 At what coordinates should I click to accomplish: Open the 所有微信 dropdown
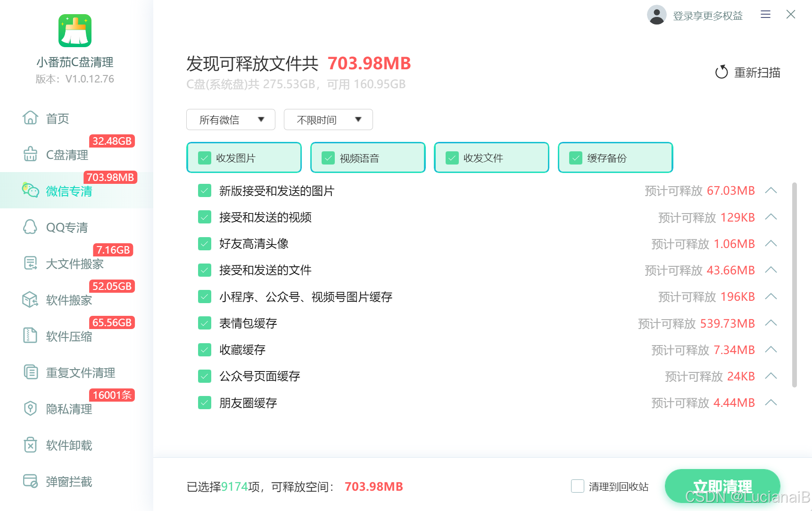pyautogui.click(x=231, y=120)
